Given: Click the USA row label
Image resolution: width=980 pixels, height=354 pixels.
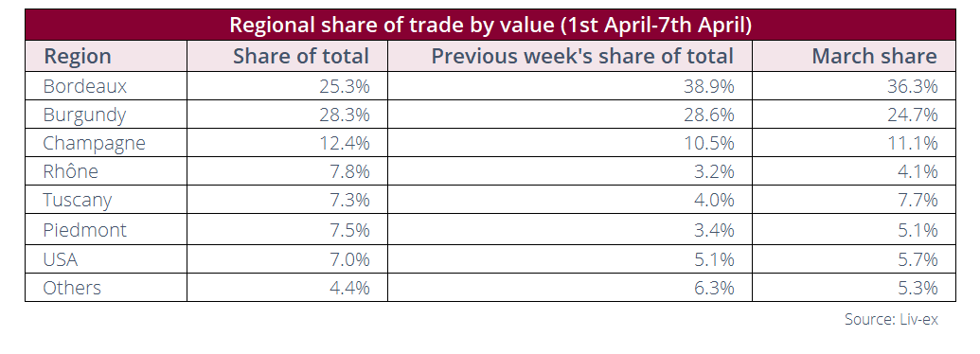Looking at the screenshot, I should [x=61, y=258].
